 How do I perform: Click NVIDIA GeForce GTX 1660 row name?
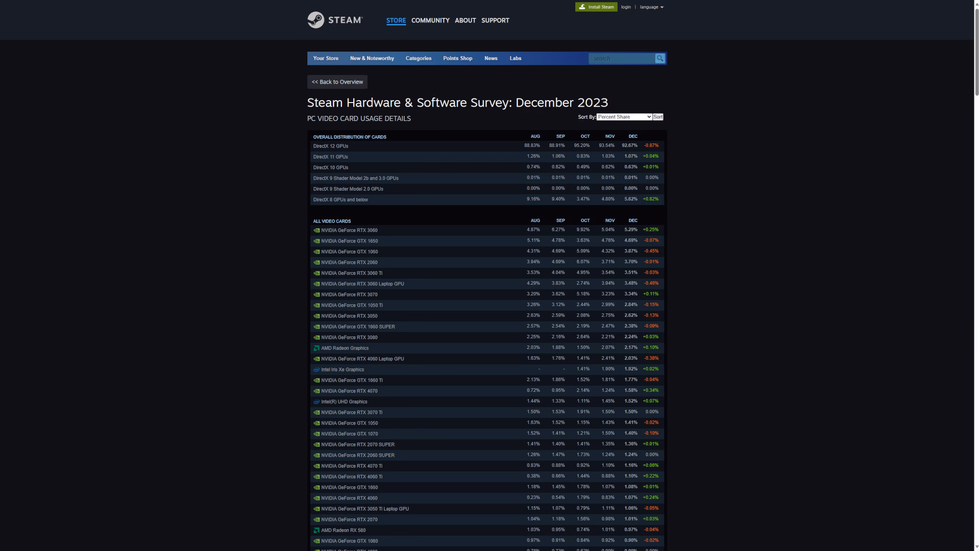(x=350, y=487)
